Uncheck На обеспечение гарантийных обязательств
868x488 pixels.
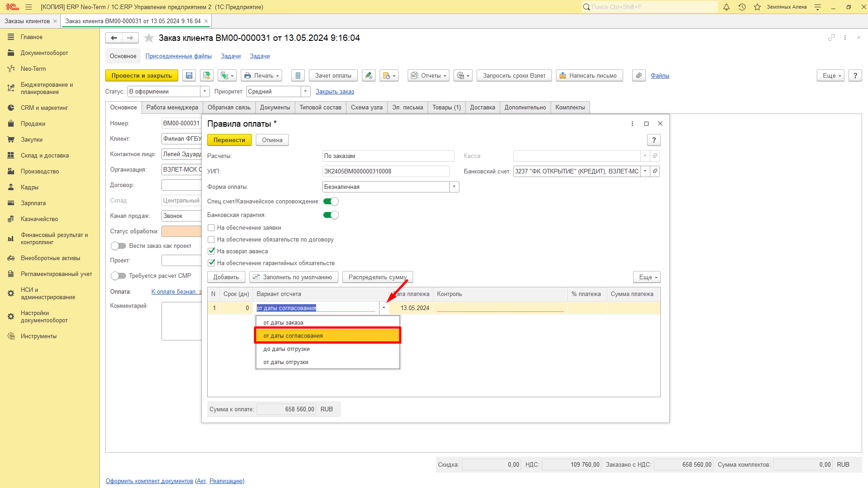click(211, 263)
